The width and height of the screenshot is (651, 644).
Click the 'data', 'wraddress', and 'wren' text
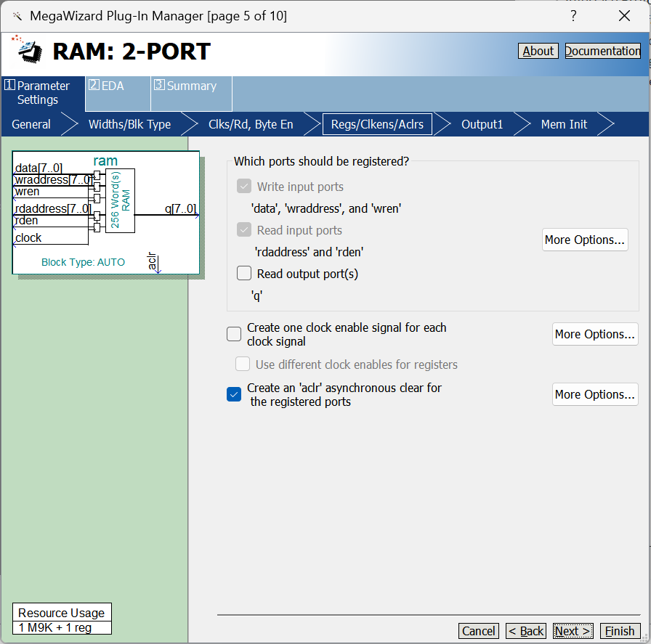326,208
